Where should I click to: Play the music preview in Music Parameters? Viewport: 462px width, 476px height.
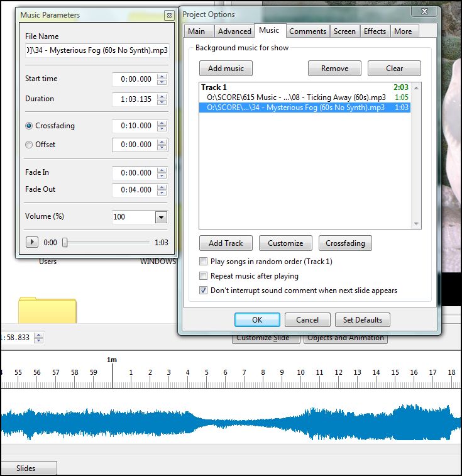pos(31,242)
